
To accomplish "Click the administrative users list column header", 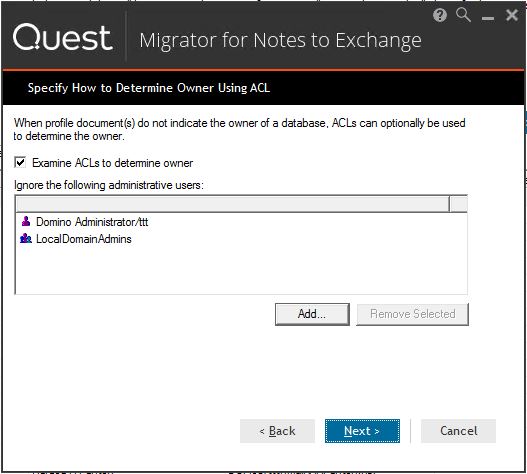I will coord(233,204).
